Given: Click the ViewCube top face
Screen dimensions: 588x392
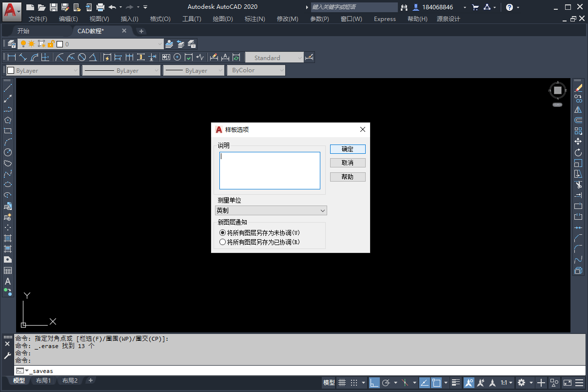Looking at the screenshot, I should point(558,90).
